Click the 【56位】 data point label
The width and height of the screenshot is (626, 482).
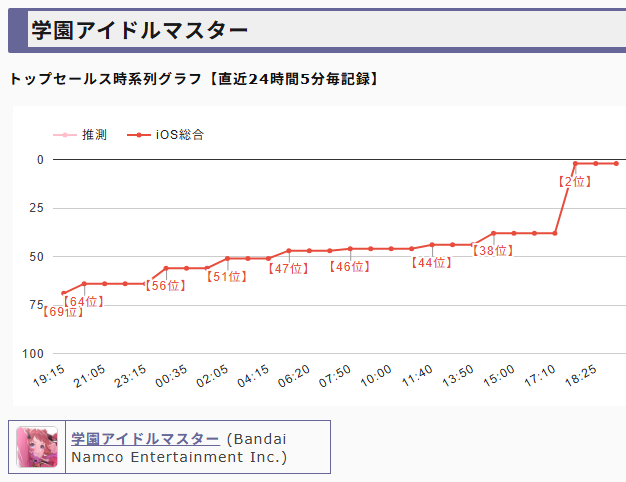[165, 286]
